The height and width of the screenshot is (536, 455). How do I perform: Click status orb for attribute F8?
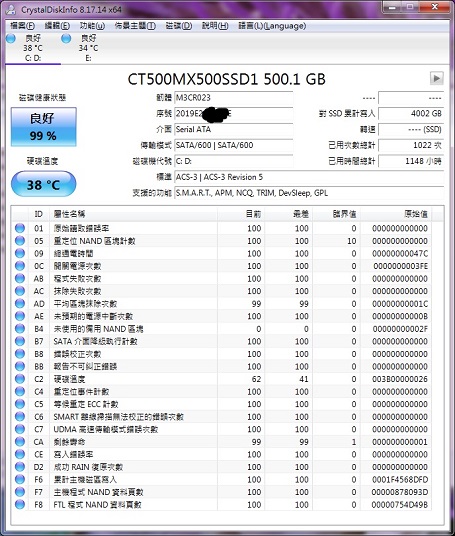click(20, 504)
